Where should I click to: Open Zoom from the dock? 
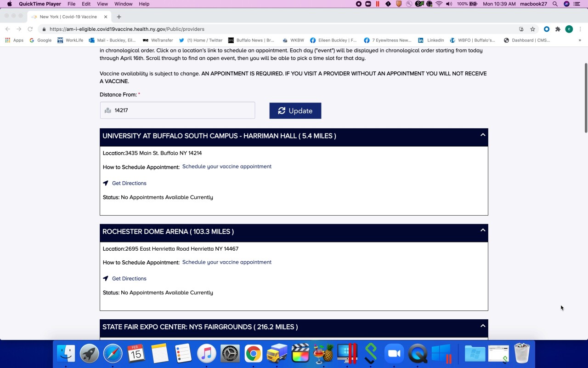394,354
